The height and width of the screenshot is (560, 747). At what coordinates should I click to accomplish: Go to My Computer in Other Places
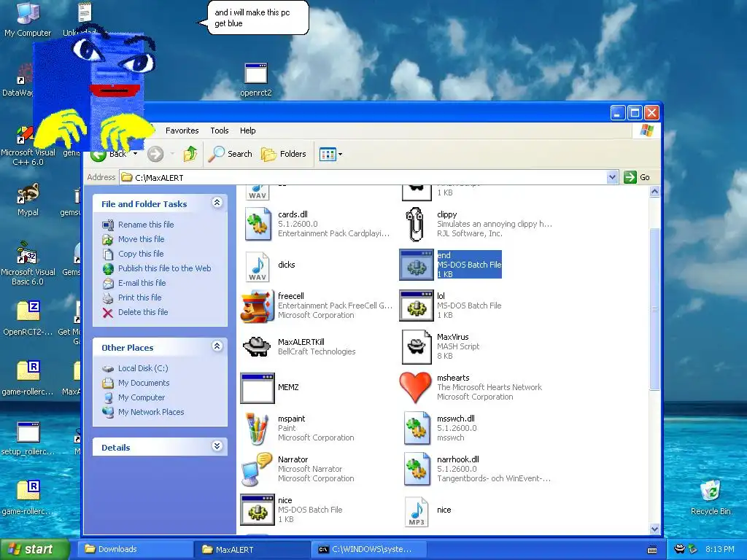[142, 397]
